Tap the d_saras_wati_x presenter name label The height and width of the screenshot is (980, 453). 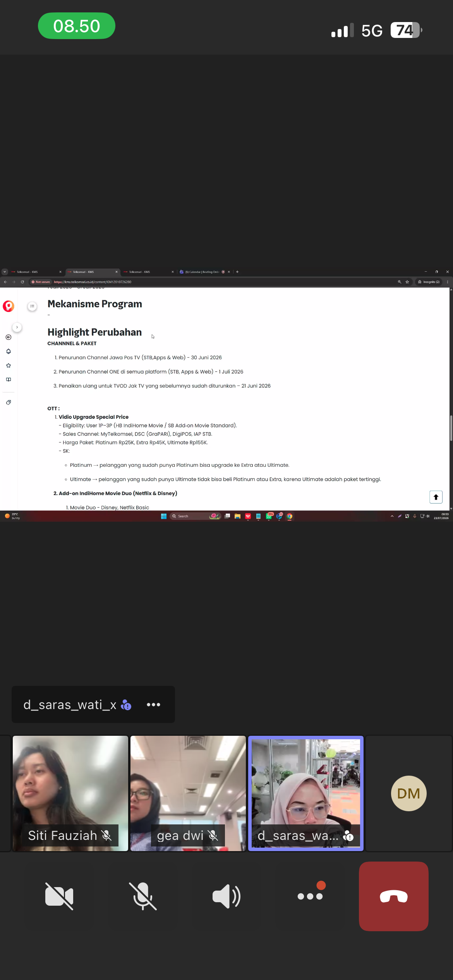coord(70,705)
